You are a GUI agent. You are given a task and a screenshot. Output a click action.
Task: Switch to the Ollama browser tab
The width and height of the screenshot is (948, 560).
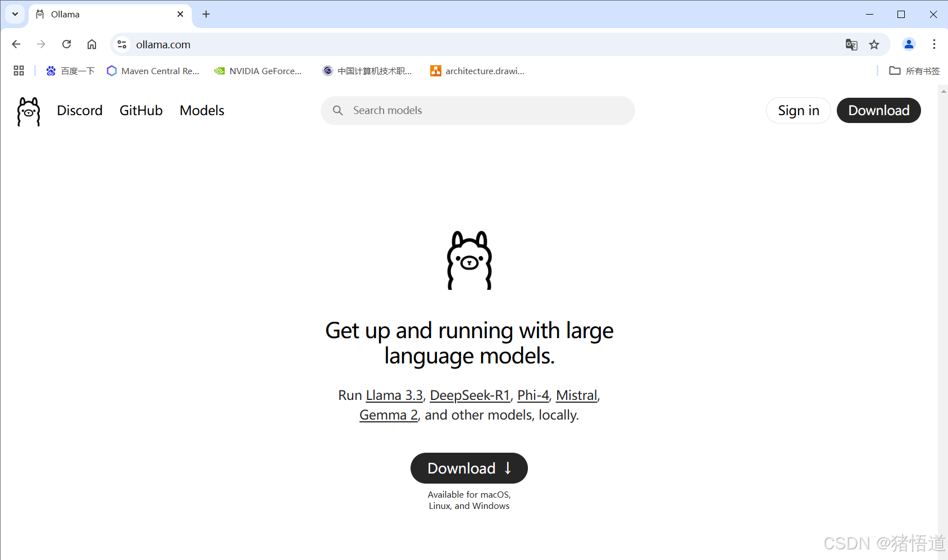(x=110, y=14)
